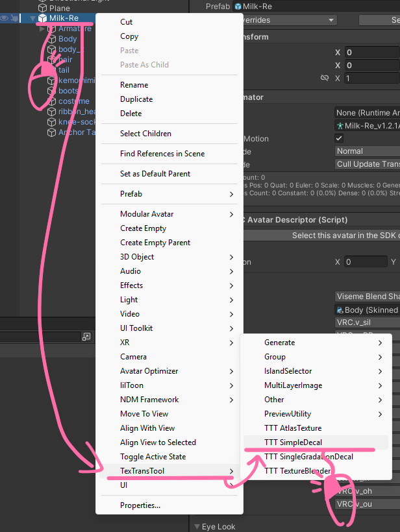This screenshot has width=400, height=532.
Task: Click the boots object cube icon
Action: point(51,91)
